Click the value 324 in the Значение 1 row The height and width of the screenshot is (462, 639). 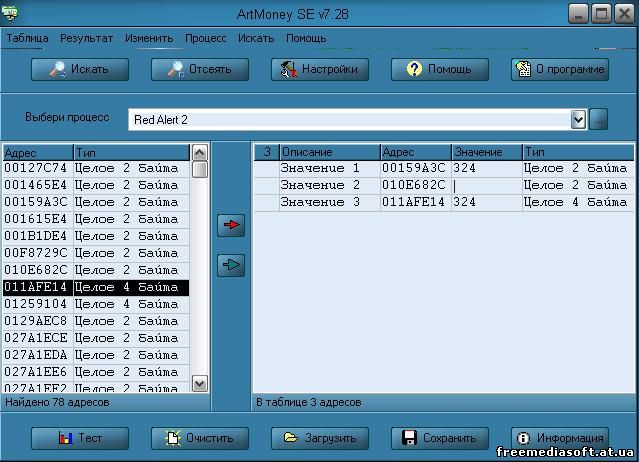coord(487,168)
